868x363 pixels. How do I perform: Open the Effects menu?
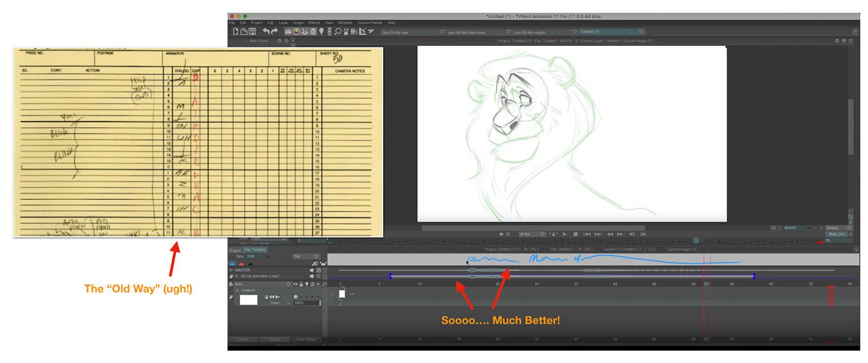pyautogui.click(x=314, y=23)
